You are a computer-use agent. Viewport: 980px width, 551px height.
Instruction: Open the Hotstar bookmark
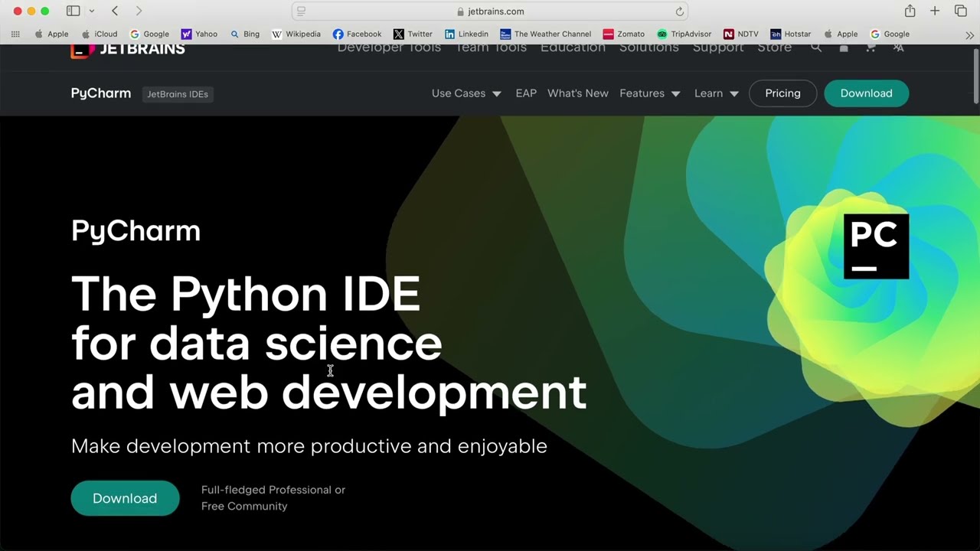pyautogui.click(x=790, y=34)
